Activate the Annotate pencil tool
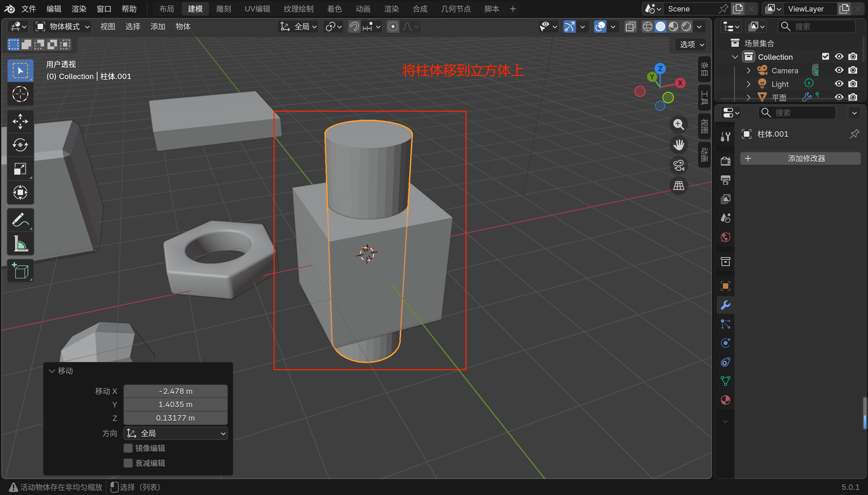The width and height of the screenshot is (868, 495). point(20,220)
